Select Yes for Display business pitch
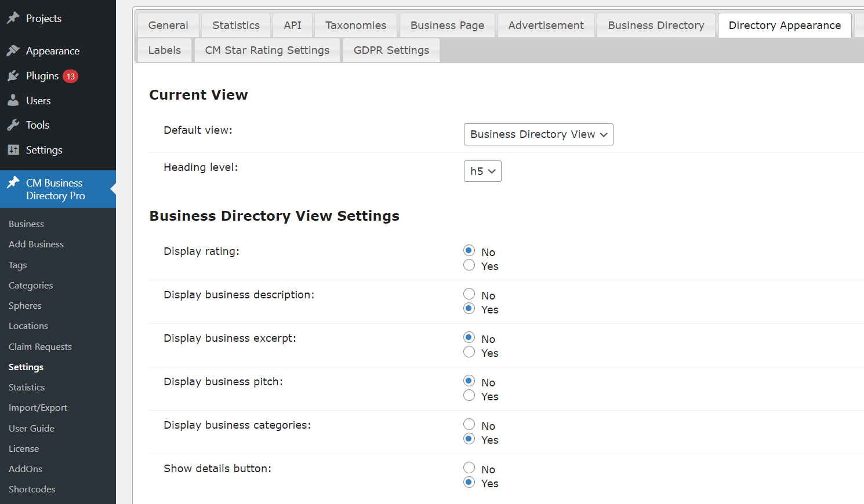Viewport: 864px width, 504px height. (x=469, y=396)
